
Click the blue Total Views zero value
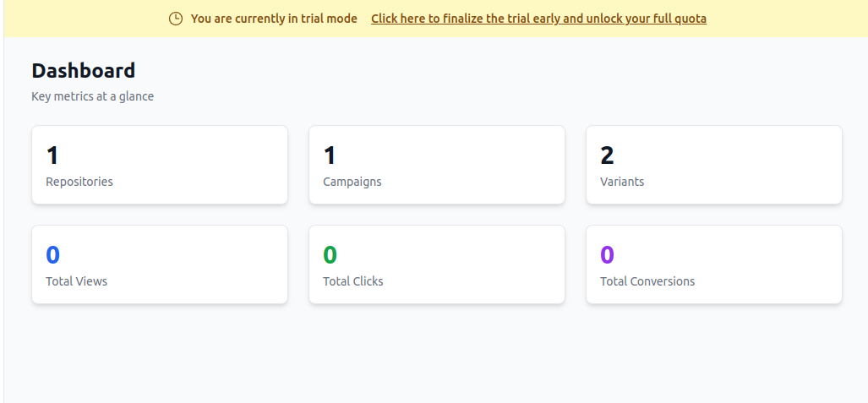pyautogui.click(x=52, y=255)
